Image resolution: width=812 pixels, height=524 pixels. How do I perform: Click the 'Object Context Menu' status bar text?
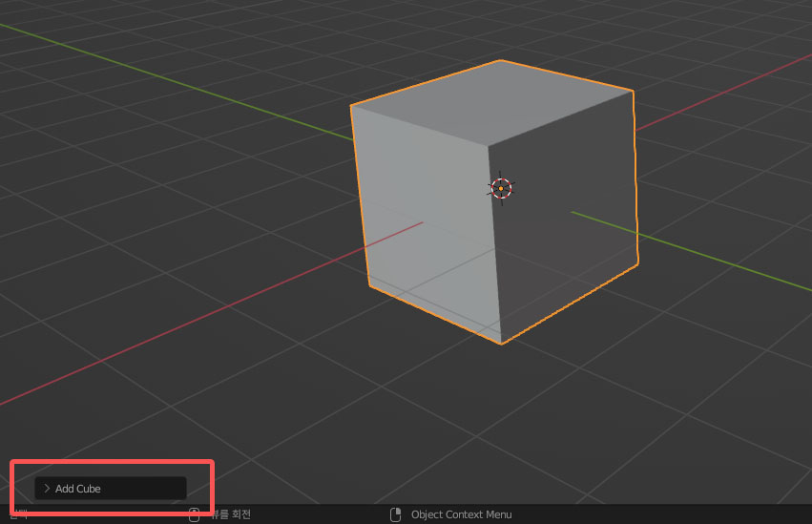click(x=462, y=514)
